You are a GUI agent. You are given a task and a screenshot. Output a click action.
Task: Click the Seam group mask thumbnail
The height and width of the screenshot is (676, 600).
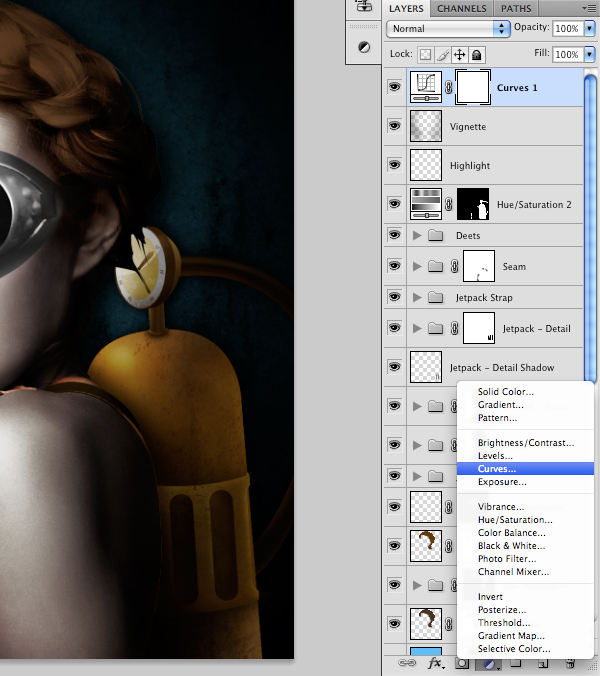[479, 266]
